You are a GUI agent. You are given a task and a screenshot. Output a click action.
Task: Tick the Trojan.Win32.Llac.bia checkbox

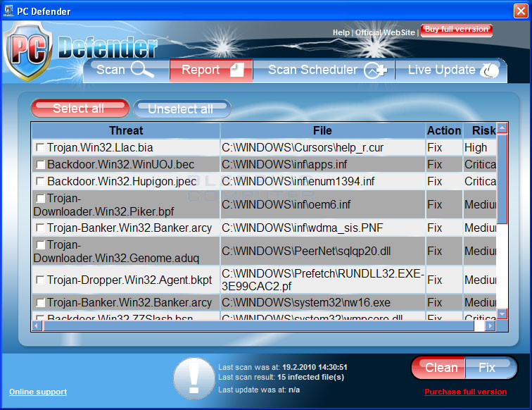pos(40,148)
